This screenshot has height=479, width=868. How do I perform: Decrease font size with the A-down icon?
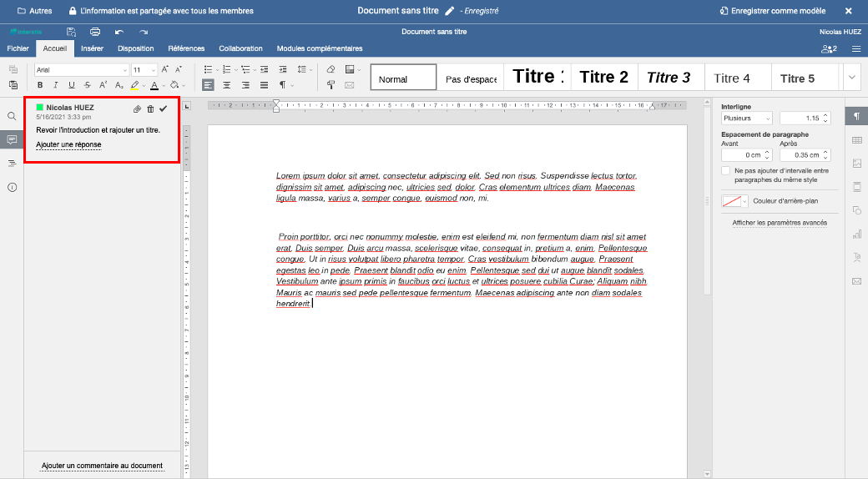(x=179, y=69)
